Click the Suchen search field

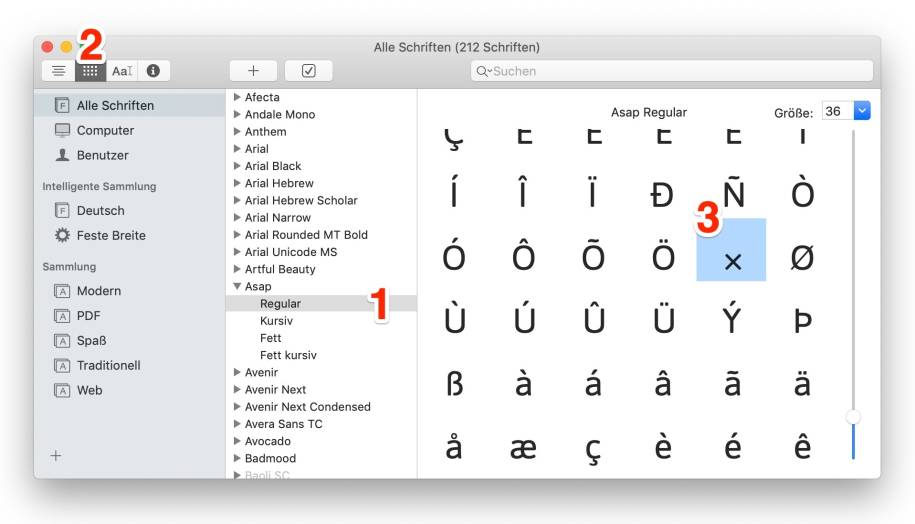pyautogui.click(x=672, y=71)
